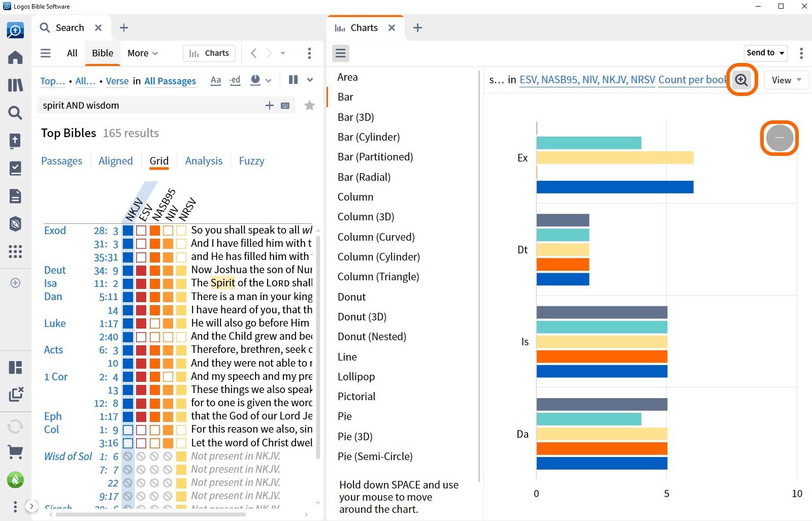Open the Top… Bibles resource selector
The height and width of the screenshot is (521, 812).
[x=52, y=81]
